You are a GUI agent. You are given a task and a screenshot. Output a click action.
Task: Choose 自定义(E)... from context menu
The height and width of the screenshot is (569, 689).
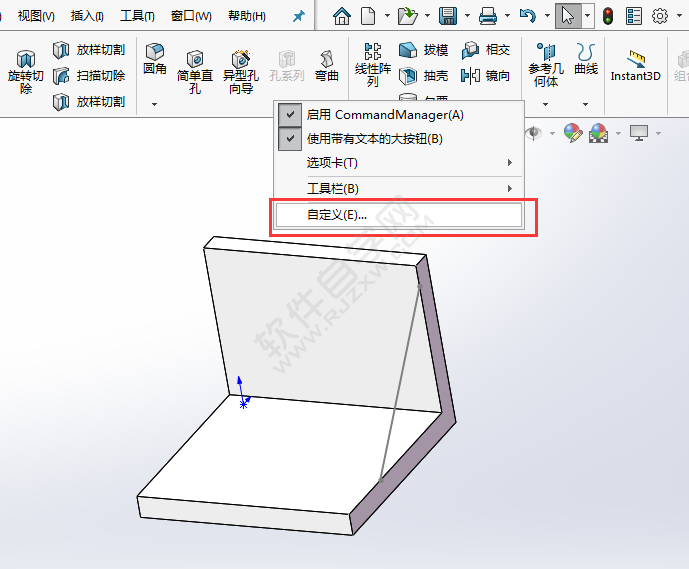399,215
